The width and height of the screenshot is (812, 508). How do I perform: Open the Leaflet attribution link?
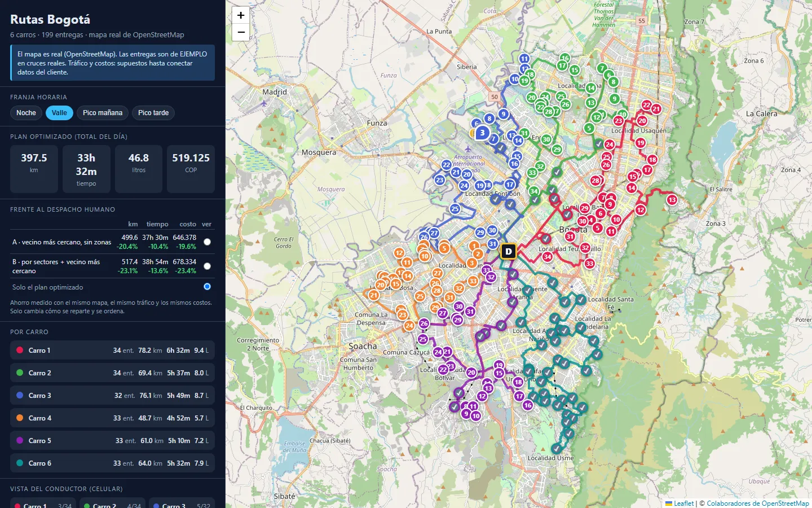pos(683,503)
